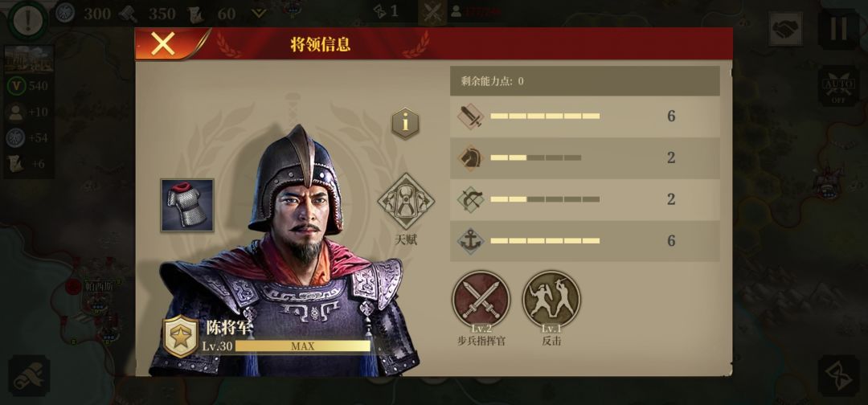The width and height of the screenshot is (868, 405).
Task: Tap the Lv.30 MAX experience bar
Action: coord(303,346)
